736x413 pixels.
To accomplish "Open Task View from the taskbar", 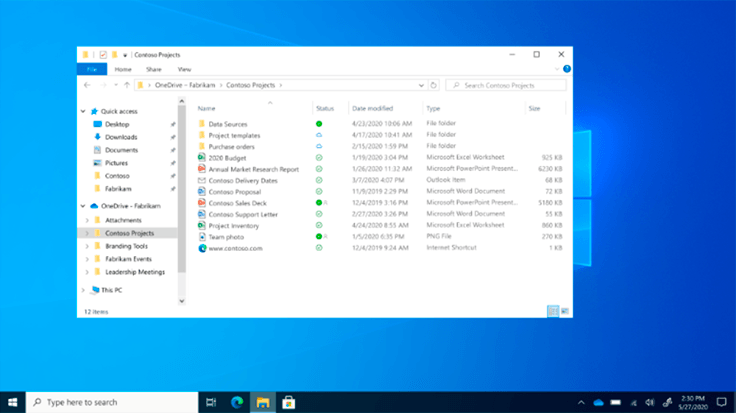I will [x=211, y=402].
